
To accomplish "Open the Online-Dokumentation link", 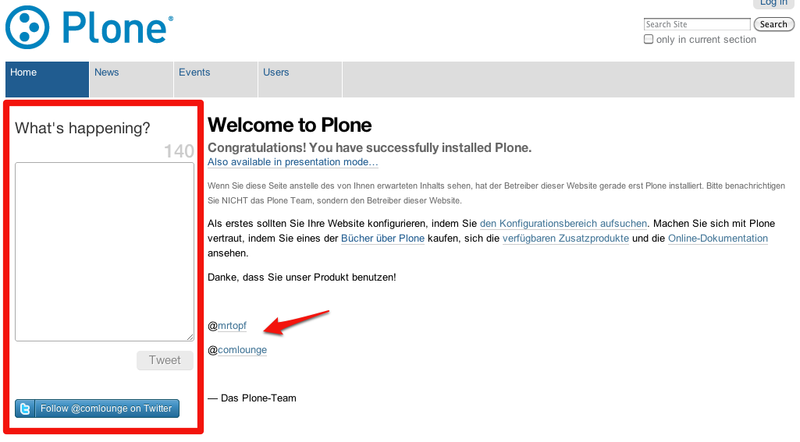I will pos(718,239).
